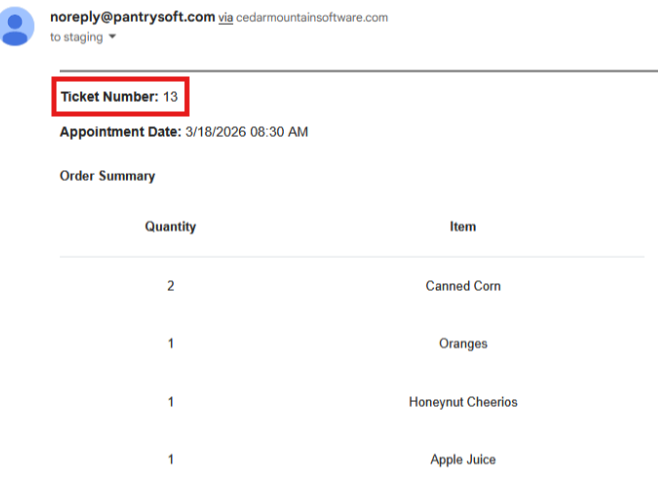Click the Item column header
The image size is (658, 482).
click(x=462, y=227)
